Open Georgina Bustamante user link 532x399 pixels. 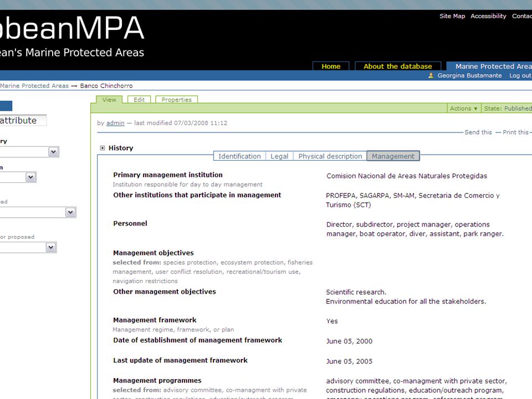(469, 76)
